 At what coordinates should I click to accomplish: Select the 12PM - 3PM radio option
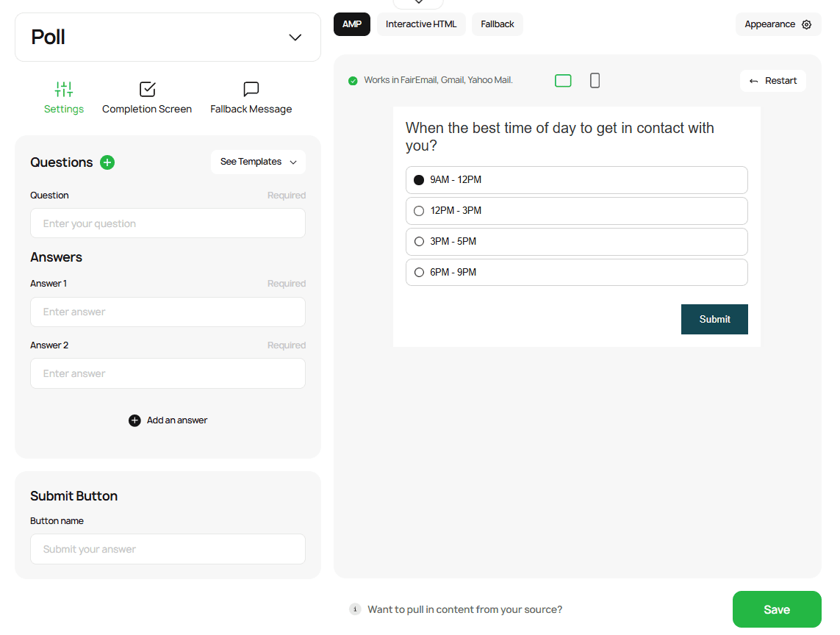[419, 211]
